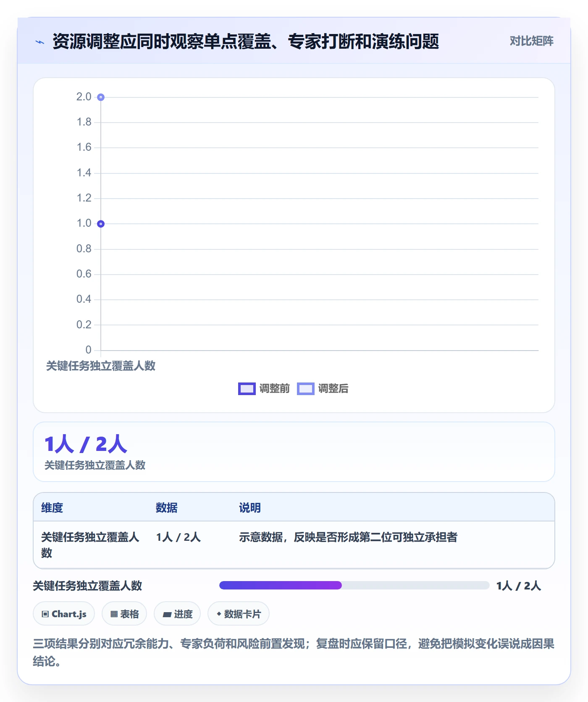The height and width of the screenshot is (702, 588).
Task: Click the 调整前 legend color box
Action: click(247, 389)
